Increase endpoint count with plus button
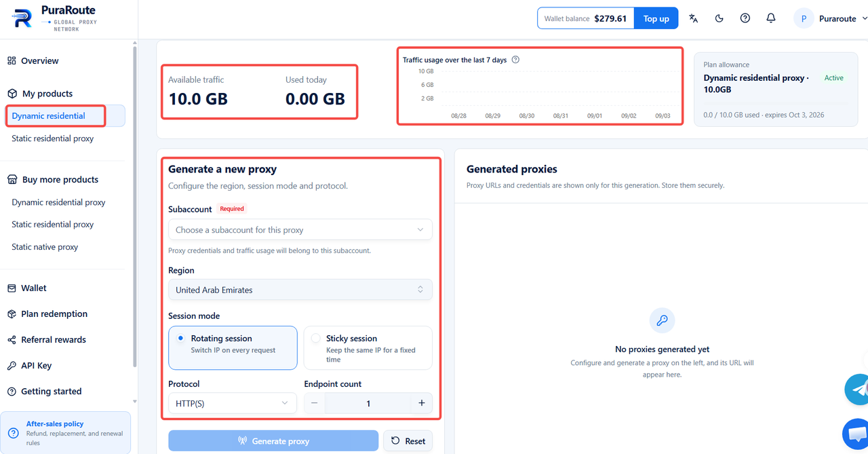Viewport: 868px width, 454px height. (421, 403)
